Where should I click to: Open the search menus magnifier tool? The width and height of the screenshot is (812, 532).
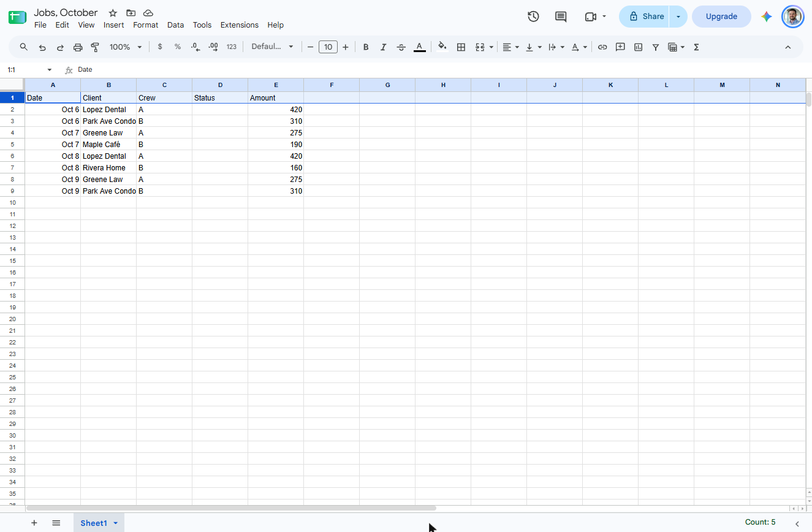click(24, 47)
